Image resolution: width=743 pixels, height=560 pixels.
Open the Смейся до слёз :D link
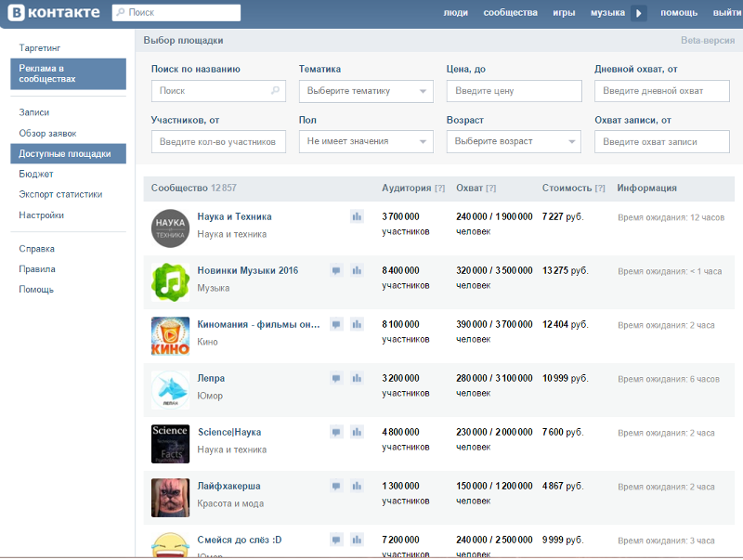pyautogui.click(x=240, y=540)
